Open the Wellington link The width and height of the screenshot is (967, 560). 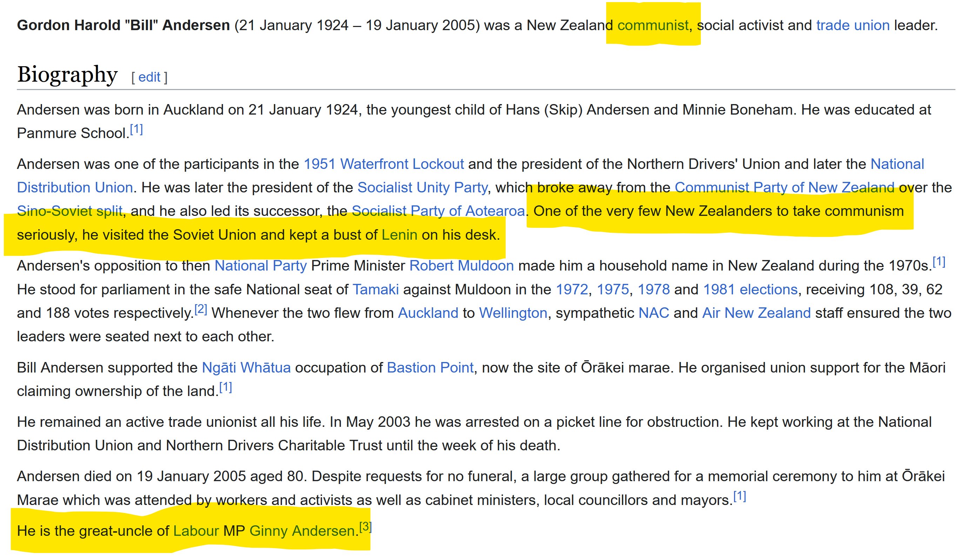click(513, 313)
